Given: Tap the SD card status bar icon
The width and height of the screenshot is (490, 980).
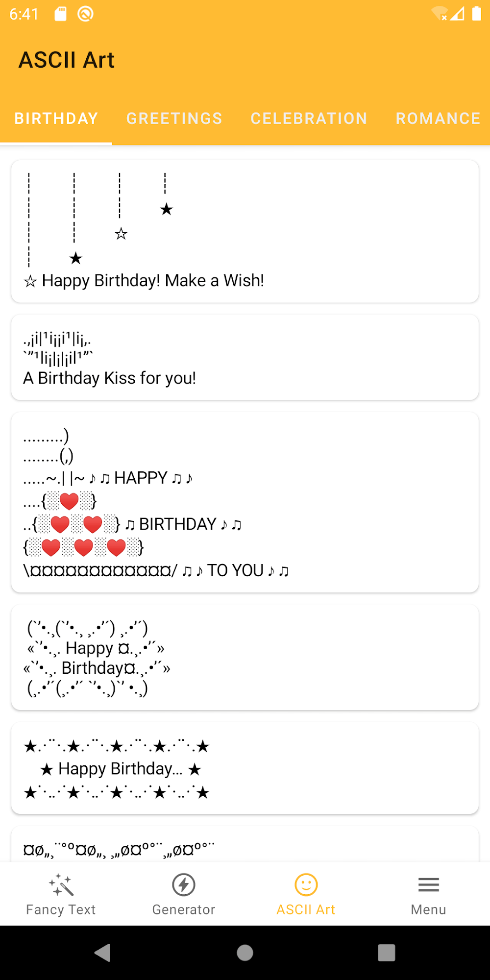Looking at the screenshot, I should click(x=60, y=14).
